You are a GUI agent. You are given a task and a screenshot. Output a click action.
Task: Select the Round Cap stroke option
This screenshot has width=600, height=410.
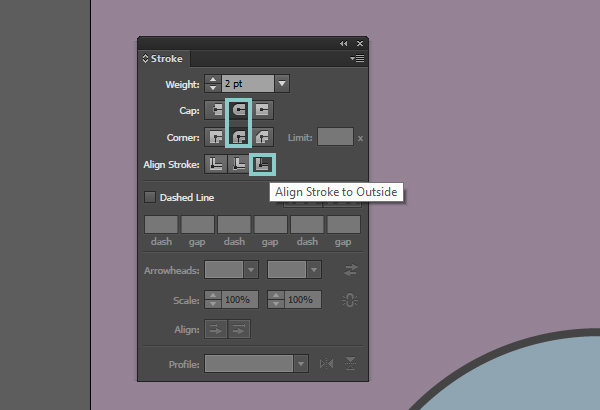(239, 110)
